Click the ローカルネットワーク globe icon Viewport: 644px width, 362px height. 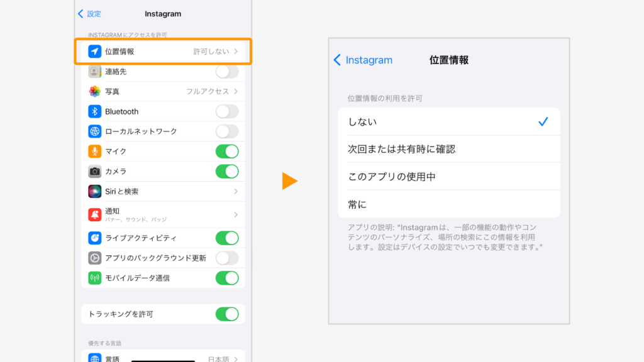tap(95, 131)
